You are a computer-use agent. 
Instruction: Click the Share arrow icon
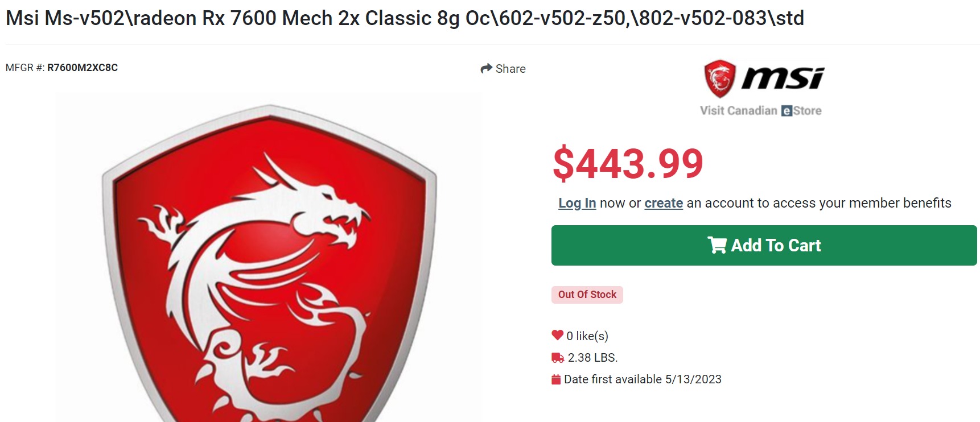(486, 69)
